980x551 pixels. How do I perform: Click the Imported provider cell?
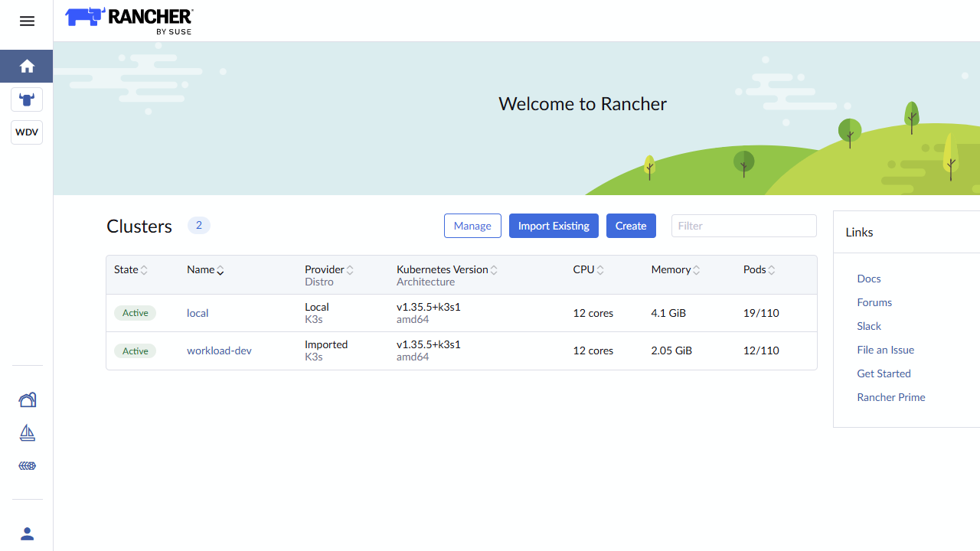[326, 344]
